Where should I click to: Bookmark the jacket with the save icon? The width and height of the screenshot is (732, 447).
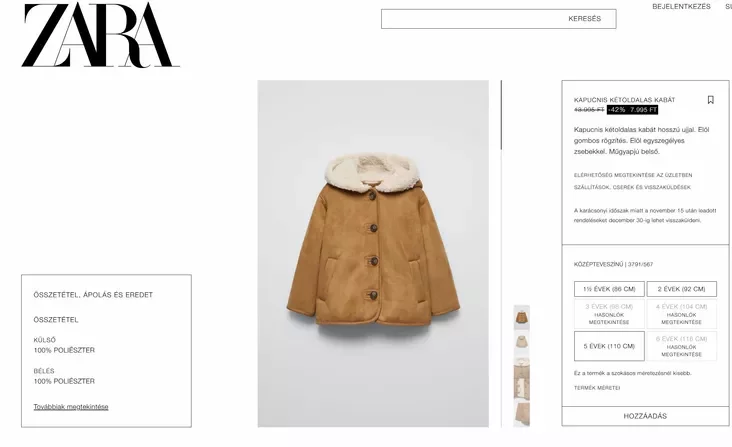pos(711,100)
